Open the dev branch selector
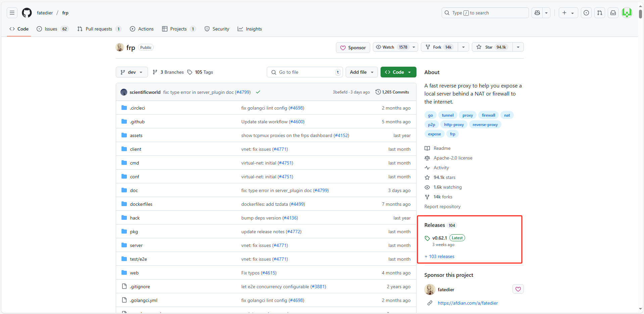 [x=132, y=72]
